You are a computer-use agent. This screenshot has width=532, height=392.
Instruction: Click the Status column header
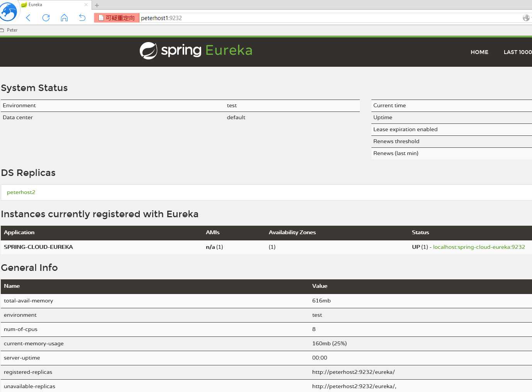tap(420, 232)
